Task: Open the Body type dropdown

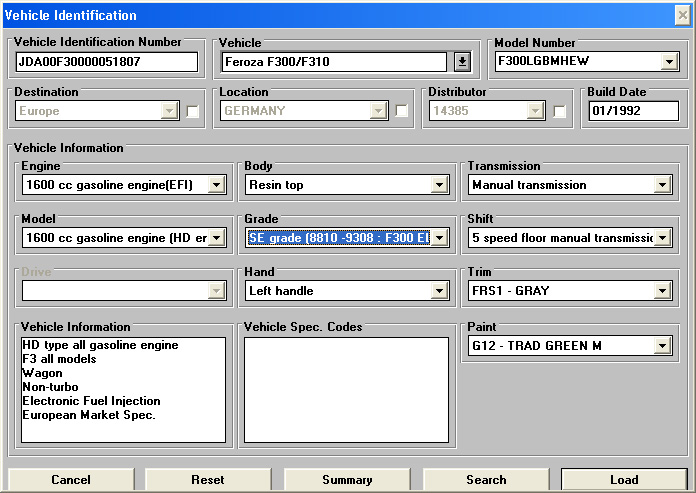Action: point(439,185)
